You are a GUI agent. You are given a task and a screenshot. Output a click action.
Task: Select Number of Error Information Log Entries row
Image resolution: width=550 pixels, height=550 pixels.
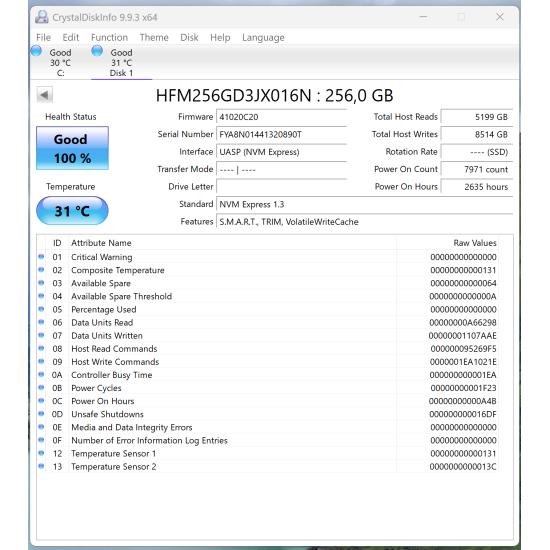coord(267,440)
